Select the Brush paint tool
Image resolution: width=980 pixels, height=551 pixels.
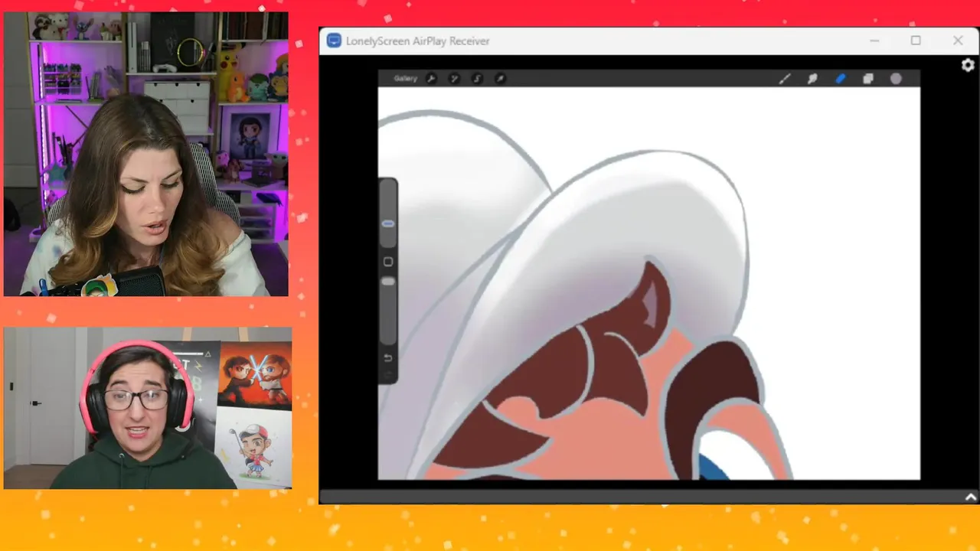784,78
